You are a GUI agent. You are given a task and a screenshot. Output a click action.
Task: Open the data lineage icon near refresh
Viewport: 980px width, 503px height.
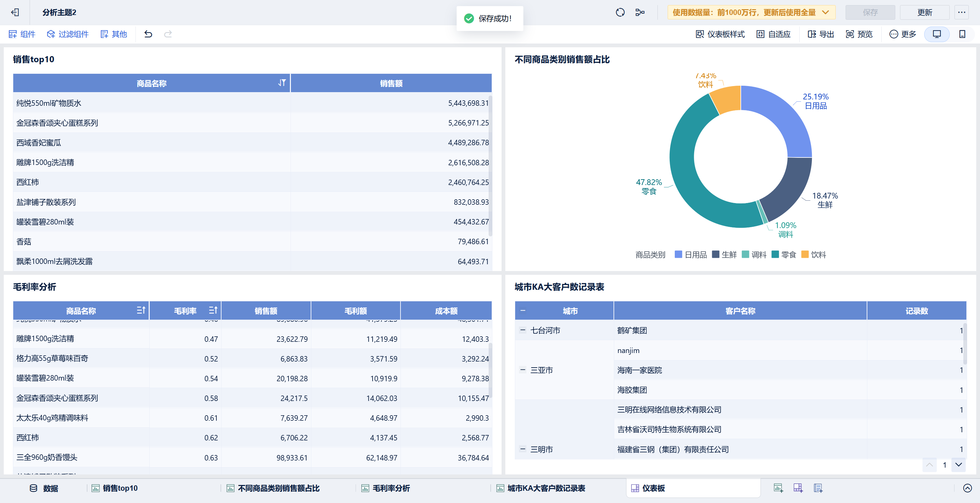click(x=640, y=12)
